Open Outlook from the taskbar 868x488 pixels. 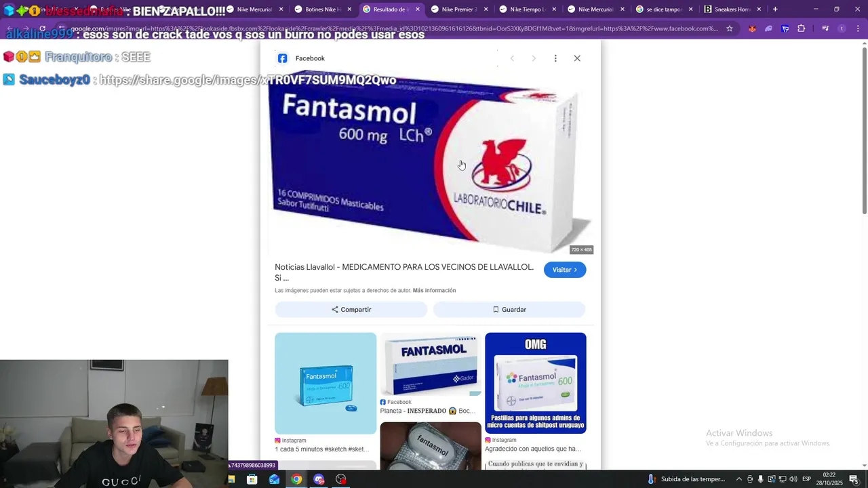click(x=274, y=479)
